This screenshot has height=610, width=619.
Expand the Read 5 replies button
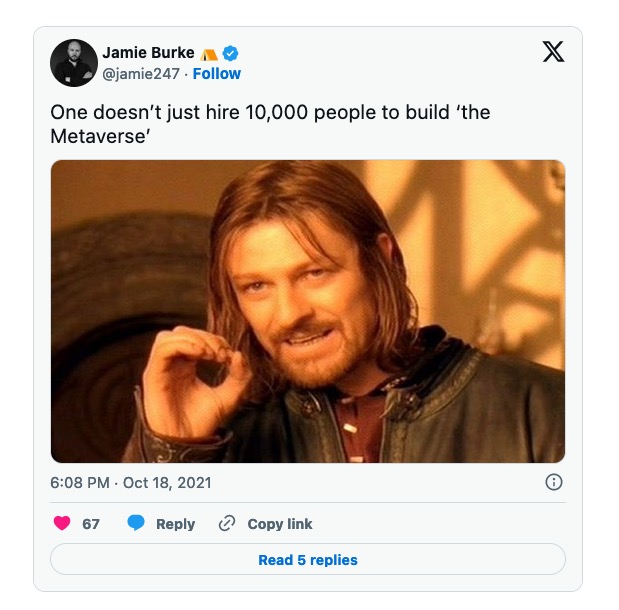coord(308,559)
